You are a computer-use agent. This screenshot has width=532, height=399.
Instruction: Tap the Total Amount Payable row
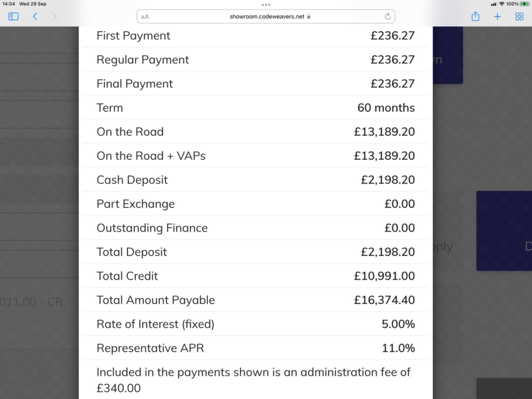point(255,300)
